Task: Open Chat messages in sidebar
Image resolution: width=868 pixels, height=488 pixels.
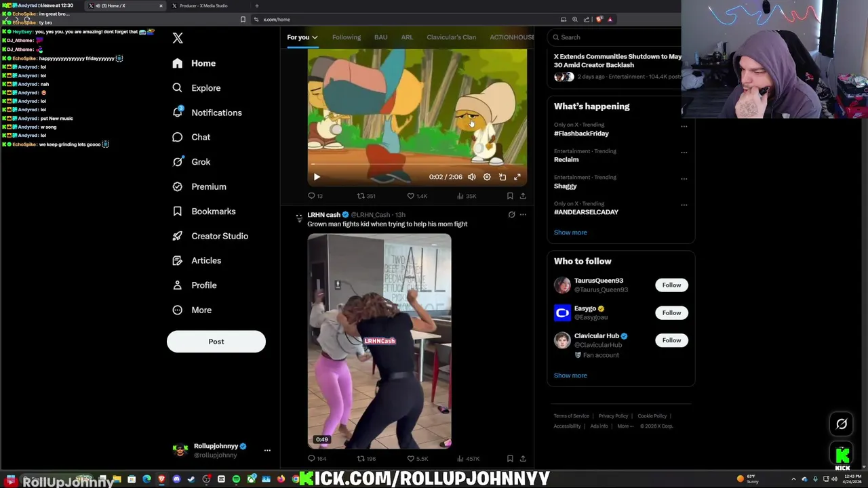Action: pyautogui.click(x=191, y=137)
